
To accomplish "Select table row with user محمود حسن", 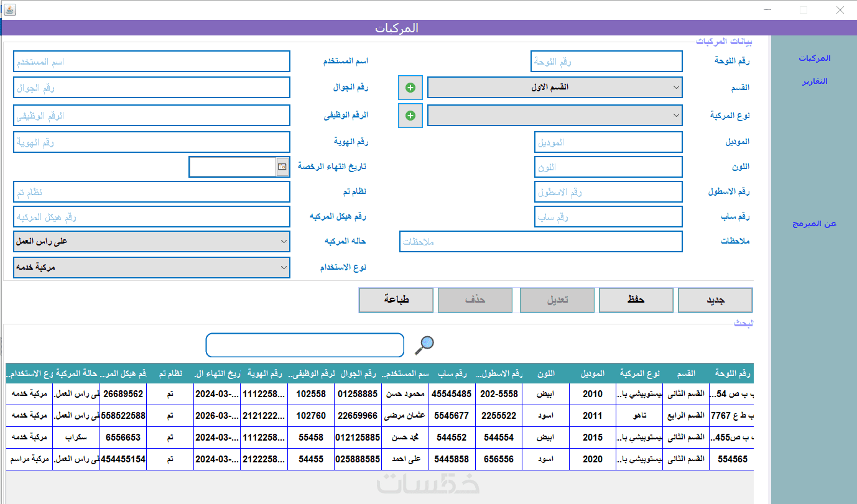I will [379, 394].
